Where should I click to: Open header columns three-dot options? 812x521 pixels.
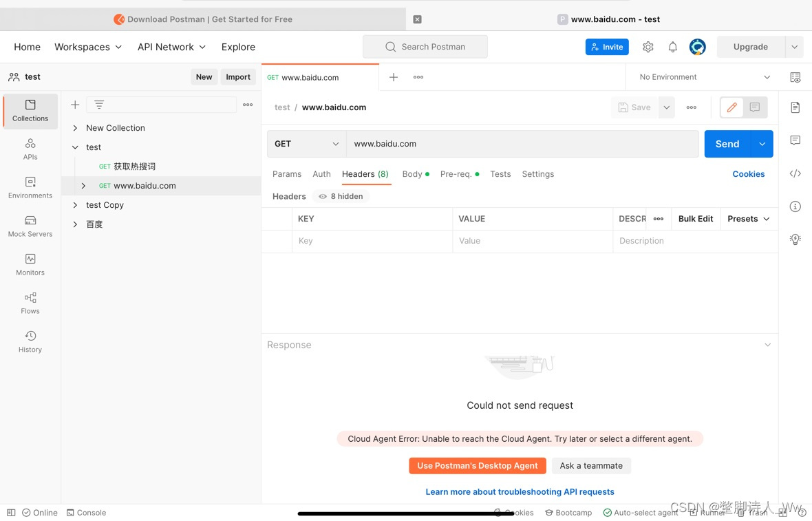(659, 219)
